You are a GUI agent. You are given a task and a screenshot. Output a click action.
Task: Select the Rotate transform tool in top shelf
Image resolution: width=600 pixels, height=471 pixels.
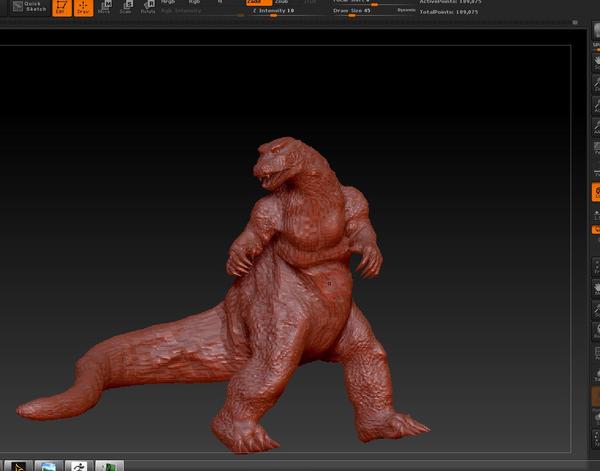[148, 7]
